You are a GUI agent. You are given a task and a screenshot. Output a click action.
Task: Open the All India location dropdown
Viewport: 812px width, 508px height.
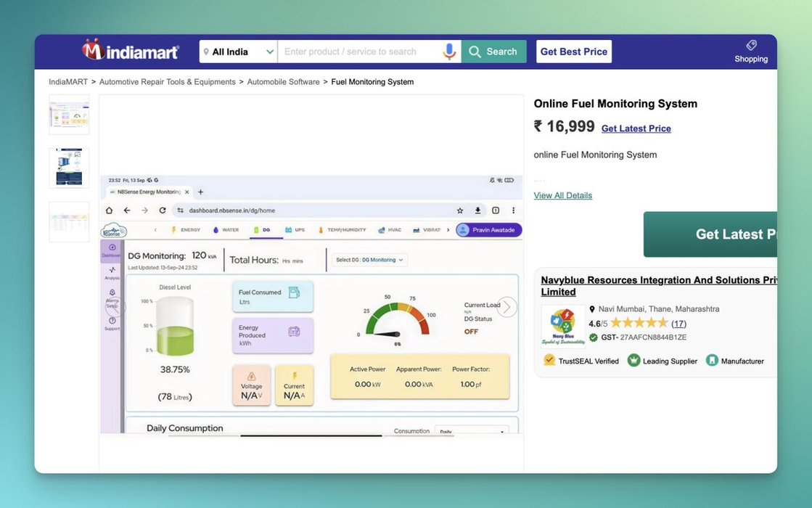click(x=239, y=52)
